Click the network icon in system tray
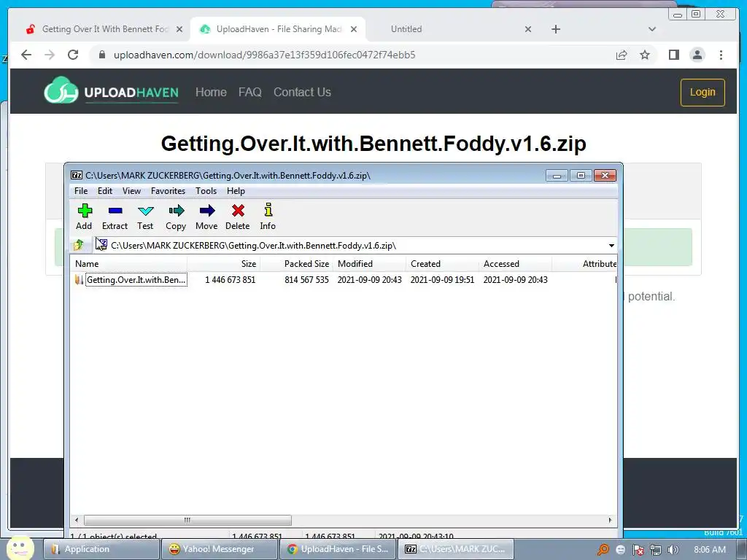 656,550
